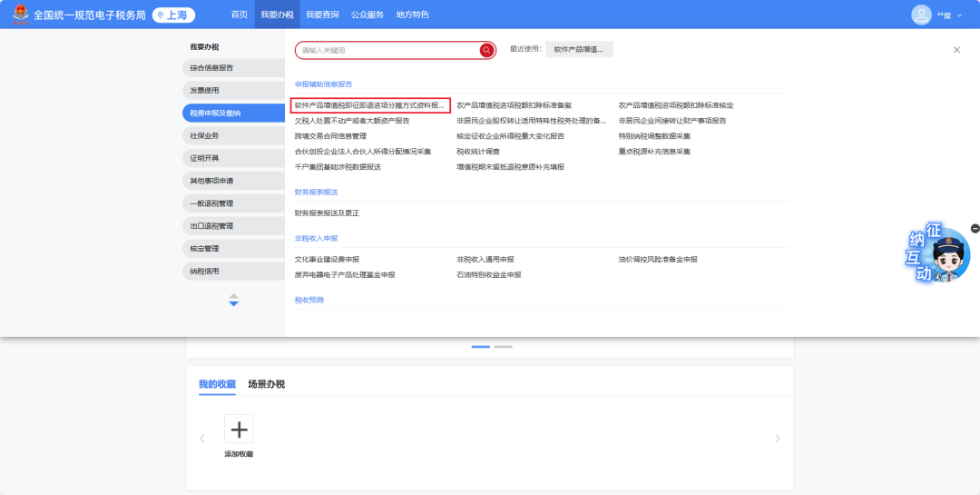The width and height of the screenshot is (980, 495).
Task: Open 我要查询 in the top navigation
Action: coord(322,15)
